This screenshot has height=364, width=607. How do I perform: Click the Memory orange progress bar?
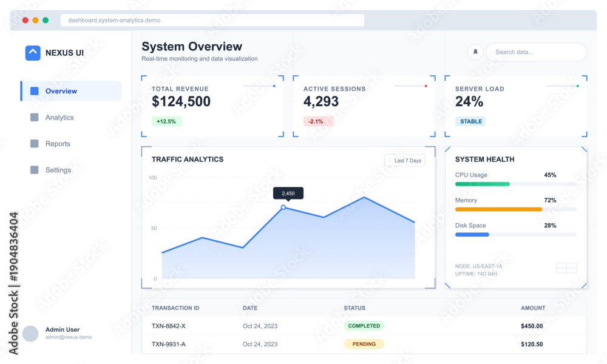pyautogui.click(x=498, y=209)
